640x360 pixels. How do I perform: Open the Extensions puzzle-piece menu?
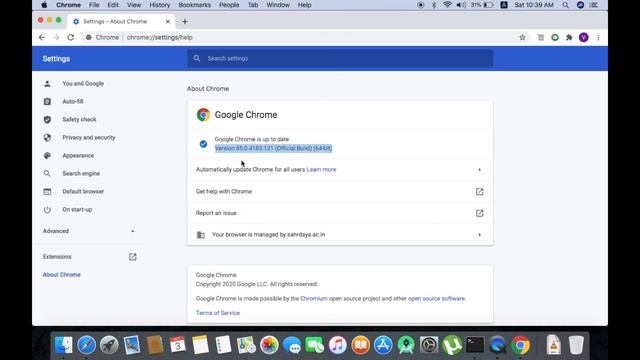point(569,38)
